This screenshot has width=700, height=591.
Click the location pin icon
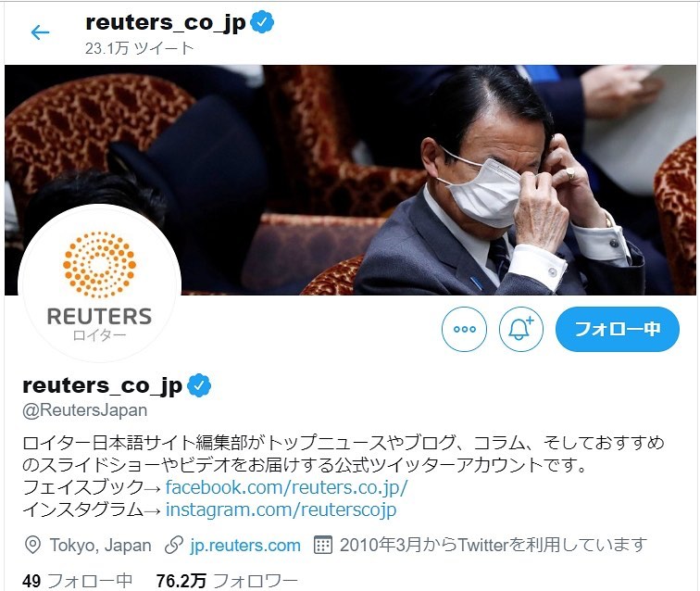pyautogui.click(x=32, y=545)
